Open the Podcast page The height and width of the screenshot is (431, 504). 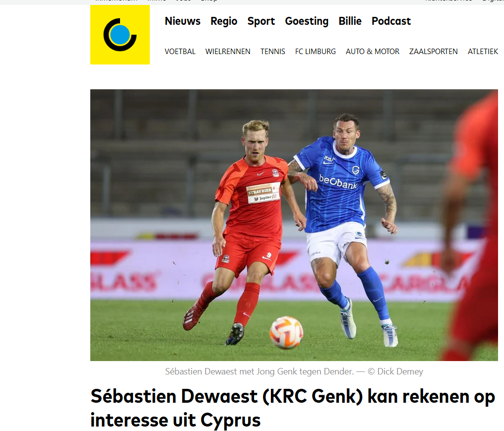(x=391, y=21)
